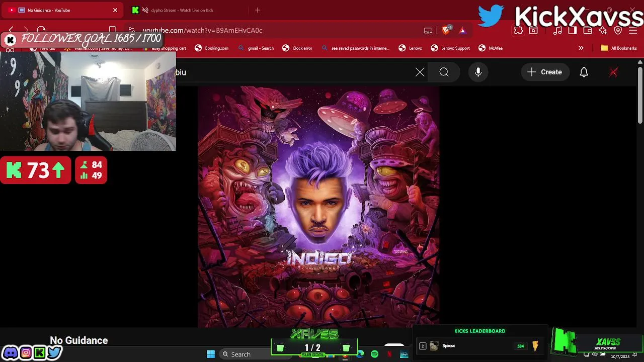Clear the YouTube search box
644x362 pixels.
click(x=420, y=72)
